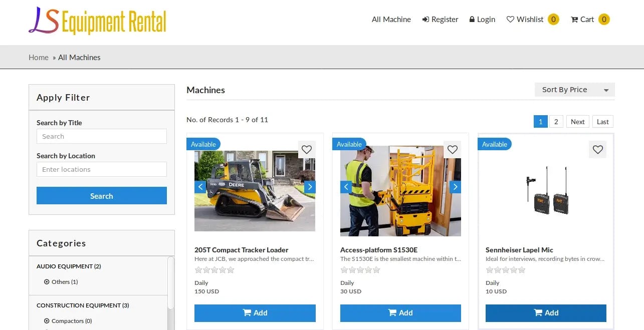Open the Sort By Price dropdown
The width and height of the screenshot is (644, 330).
coord(574,90)
